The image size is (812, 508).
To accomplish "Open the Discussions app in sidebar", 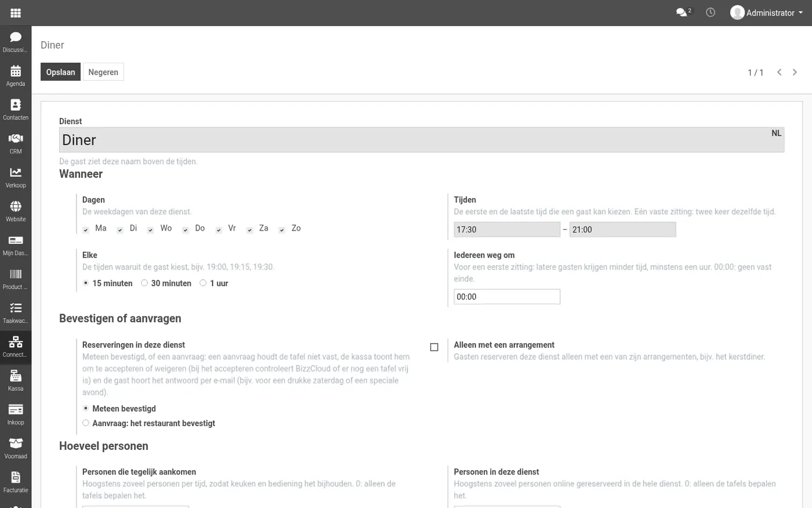I will tap(16, 42).
